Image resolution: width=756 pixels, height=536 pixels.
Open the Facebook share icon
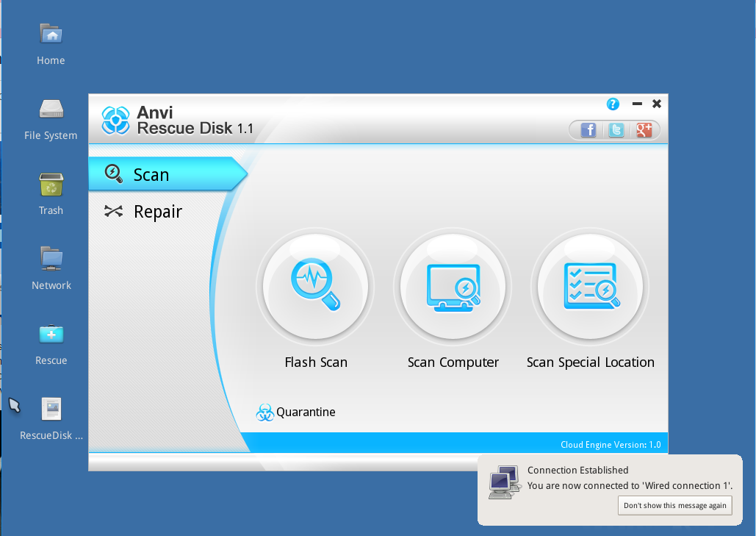[x=588, y=130]
